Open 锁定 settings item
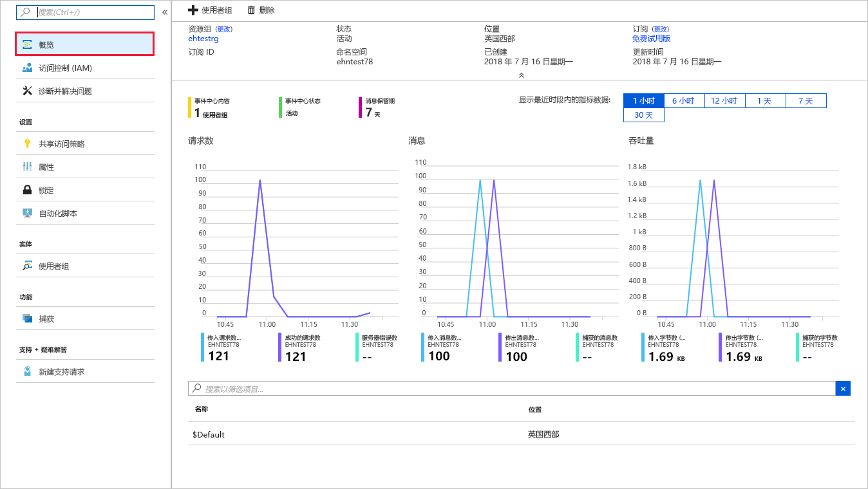The width and height of the screenshot is (868, 489). pyautogui.click(x=85, y=190)
